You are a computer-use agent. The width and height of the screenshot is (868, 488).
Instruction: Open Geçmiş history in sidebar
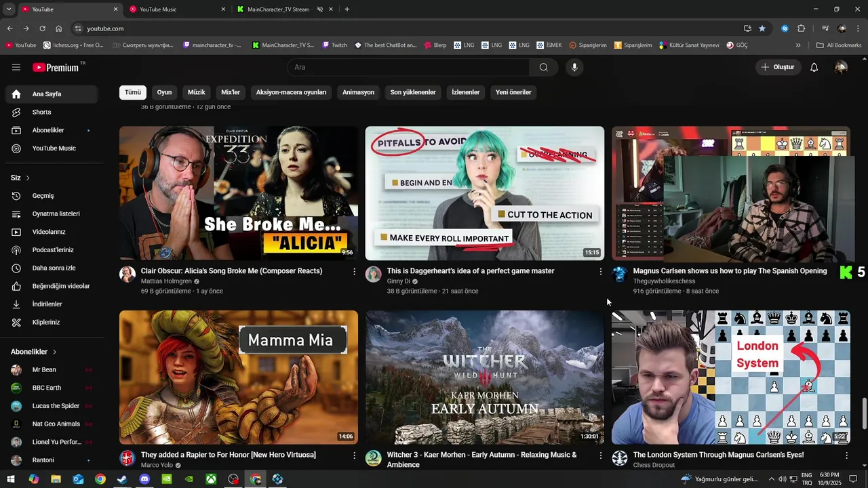(52, 196)
